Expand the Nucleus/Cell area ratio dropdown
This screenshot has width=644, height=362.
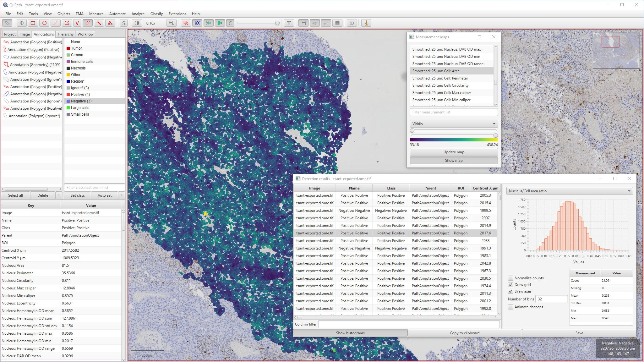click(x=569, y=191)
